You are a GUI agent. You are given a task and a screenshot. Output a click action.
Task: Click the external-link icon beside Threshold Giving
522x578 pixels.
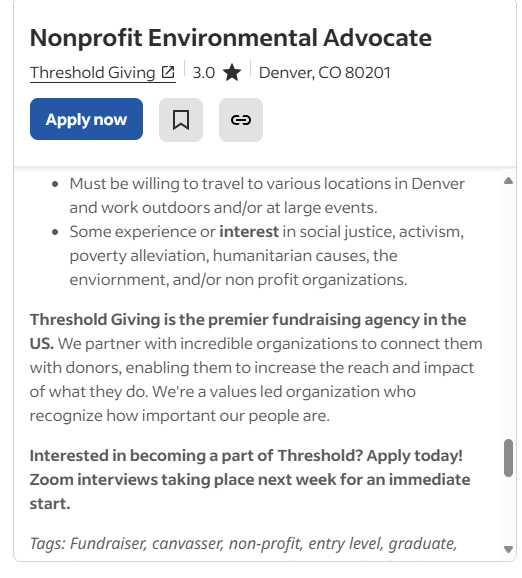tap(168, 72)
